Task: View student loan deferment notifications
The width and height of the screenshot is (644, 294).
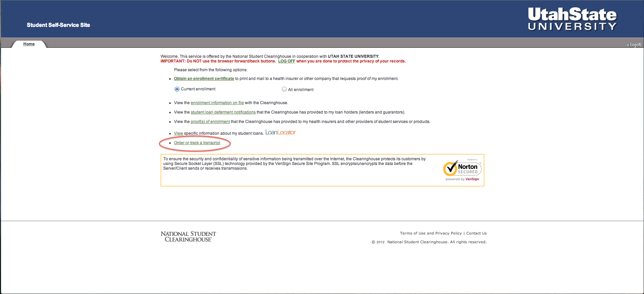Action: pos(223,112)
